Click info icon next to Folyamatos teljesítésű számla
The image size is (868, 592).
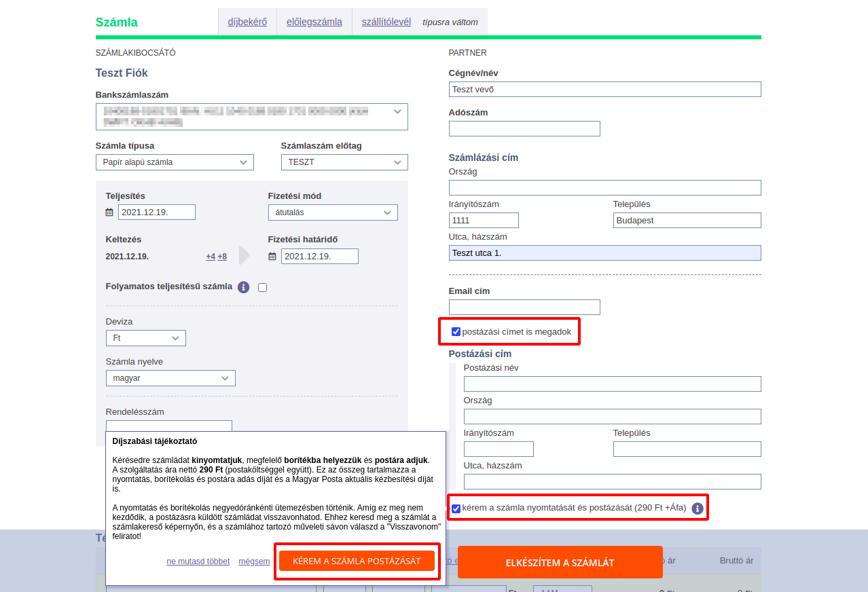[244, 287]
